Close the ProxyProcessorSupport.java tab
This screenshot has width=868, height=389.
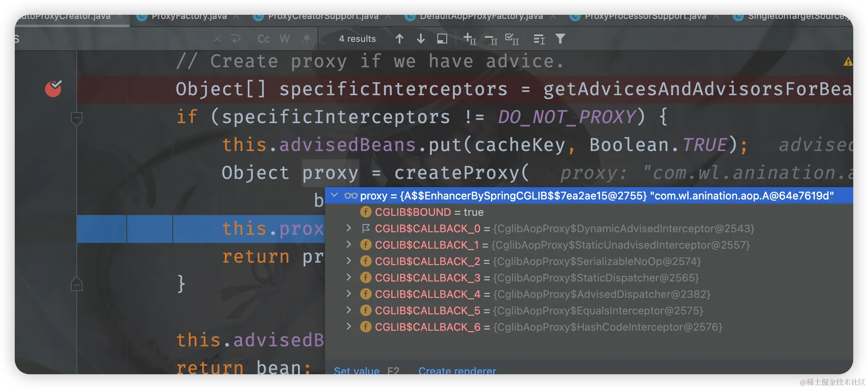716,17
